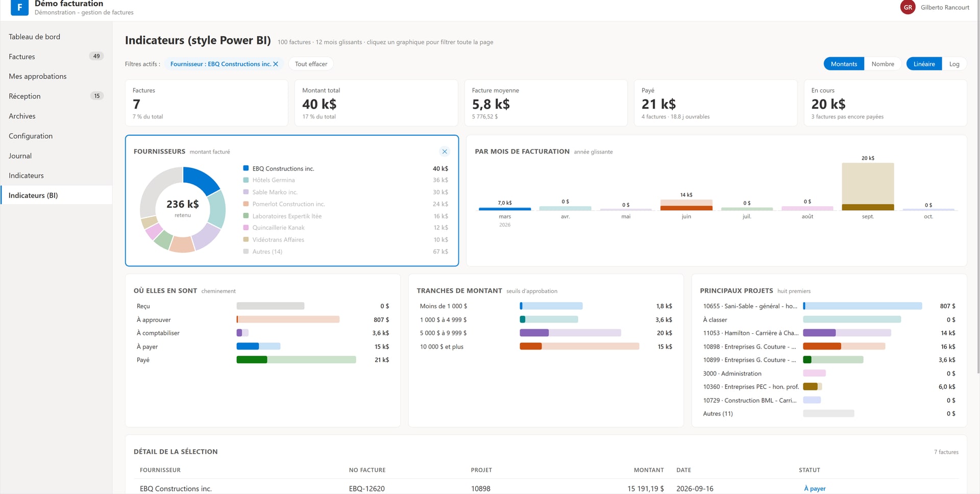Click the juin bar in monthly chart
This screenshot has height=494, width=980.
[x=686, y=205]
